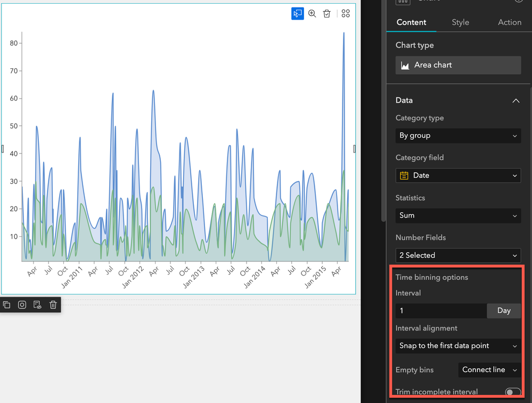Click the Jan 2012 axis label

(133, 277)
